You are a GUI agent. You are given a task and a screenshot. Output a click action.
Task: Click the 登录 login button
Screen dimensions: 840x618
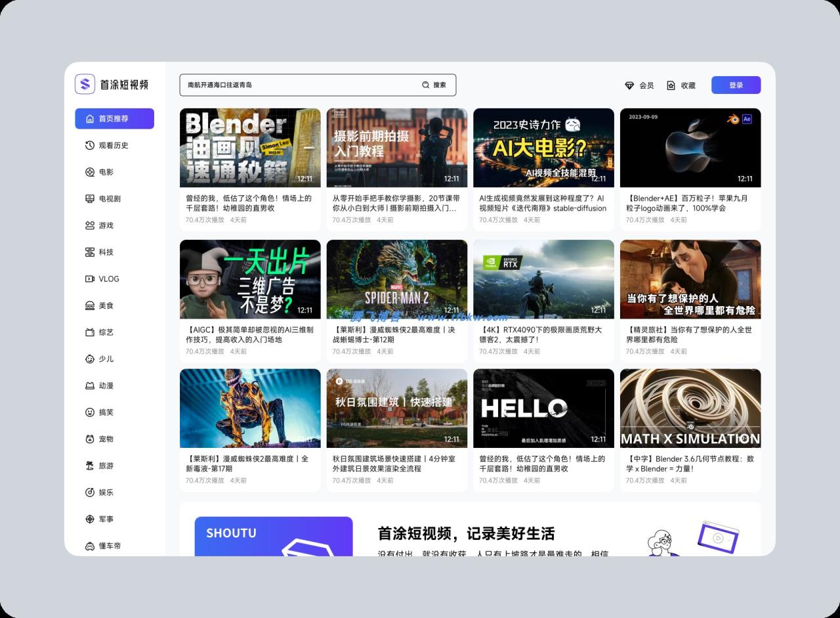pos(736,85)
